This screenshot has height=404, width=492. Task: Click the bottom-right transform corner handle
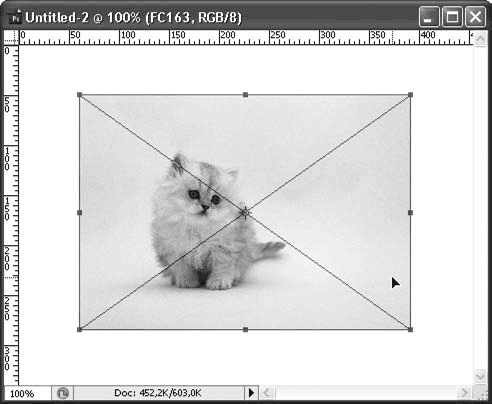pos(410,329)
